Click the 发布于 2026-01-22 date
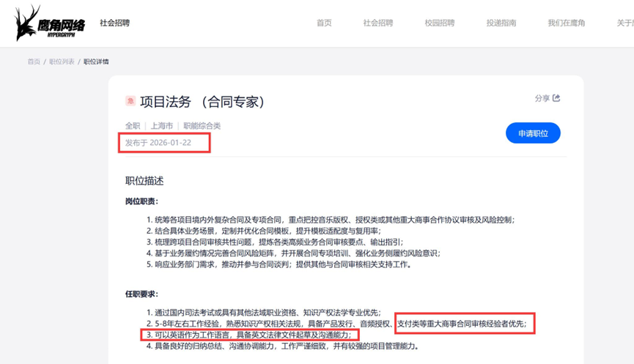Viewport: 634px width, 364px height. 158,143
